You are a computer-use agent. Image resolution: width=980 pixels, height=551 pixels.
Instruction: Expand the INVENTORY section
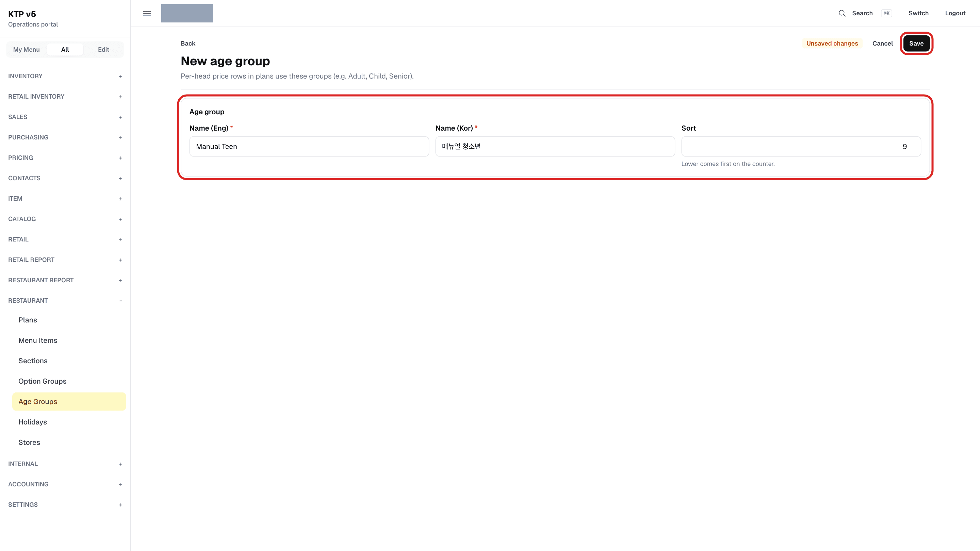click(65, 76)
